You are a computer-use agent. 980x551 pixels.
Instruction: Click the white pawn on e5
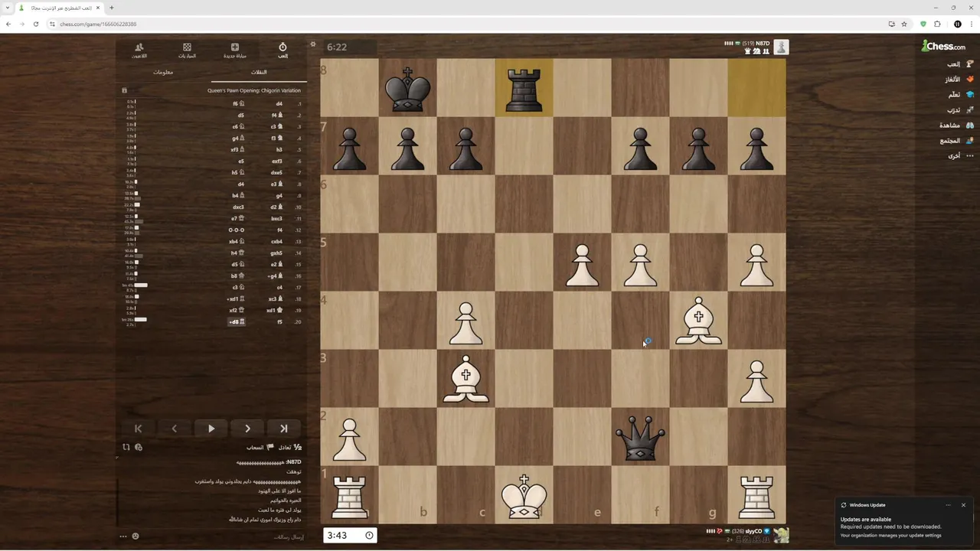tap(582, 265)
